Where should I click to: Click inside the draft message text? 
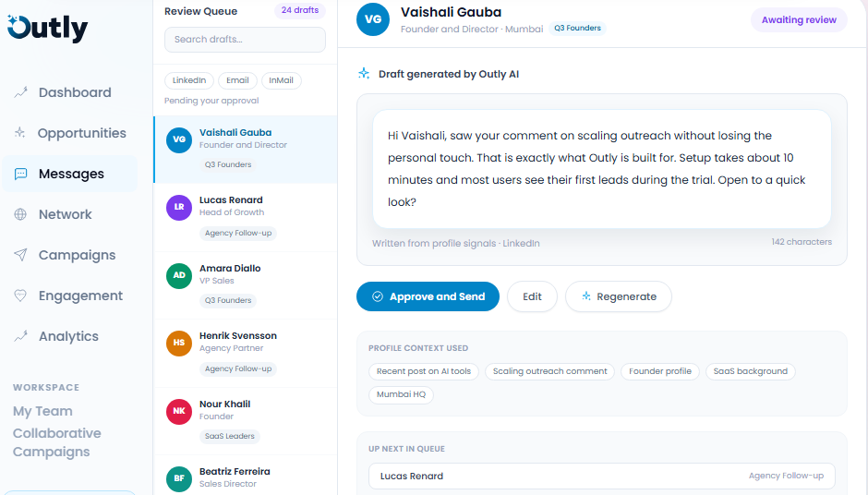[x=602, y=169]
